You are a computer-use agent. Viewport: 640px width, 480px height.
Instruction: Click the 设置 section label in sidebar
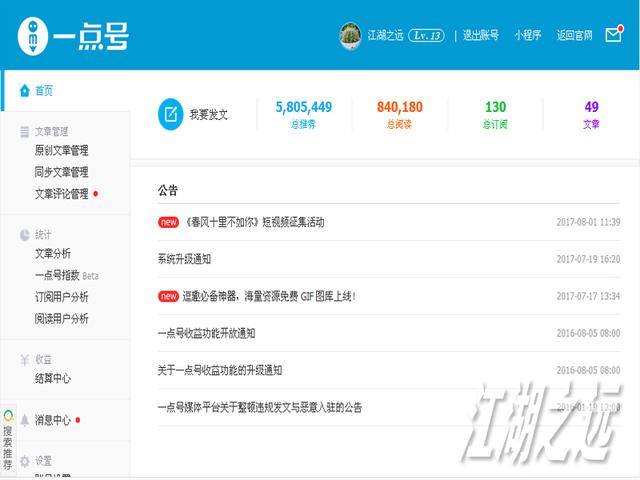[x=43, y=461]
